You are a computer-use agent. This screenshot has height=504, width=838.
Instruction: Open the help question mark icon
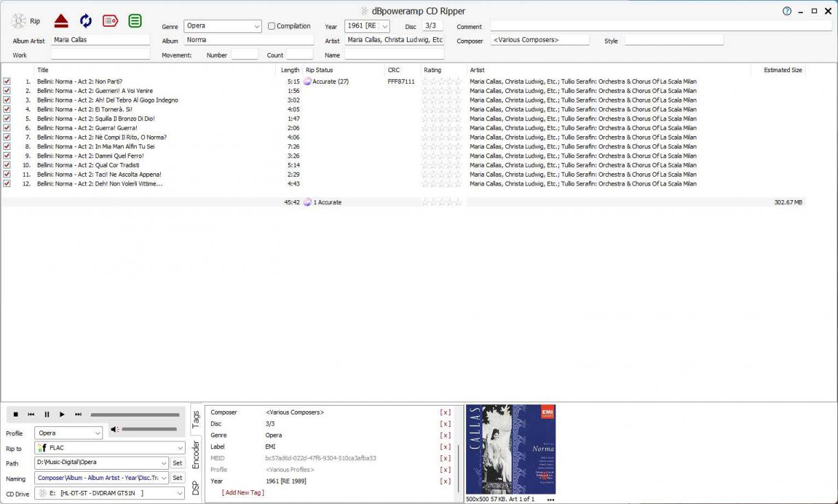[786, 11]
